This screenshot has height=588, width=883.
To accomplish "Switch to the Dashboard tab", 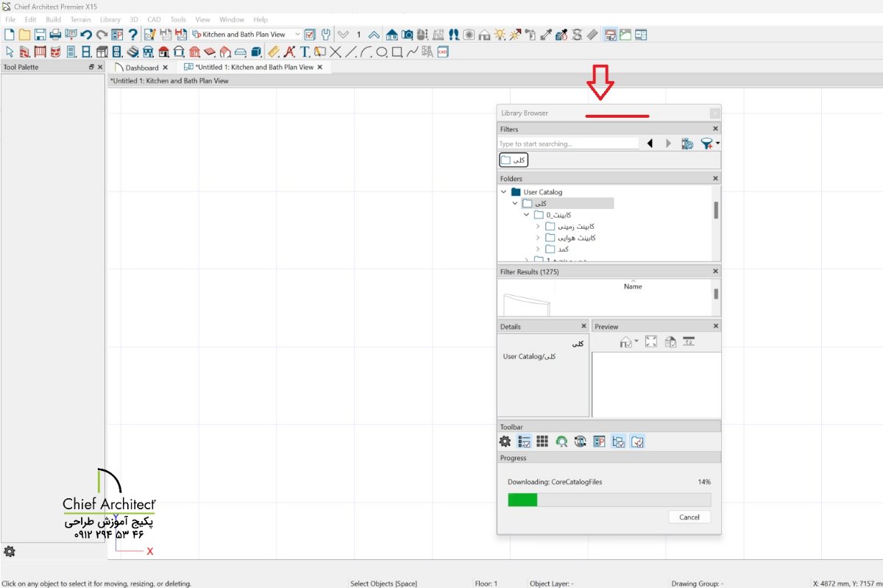I will click(141, 67).
